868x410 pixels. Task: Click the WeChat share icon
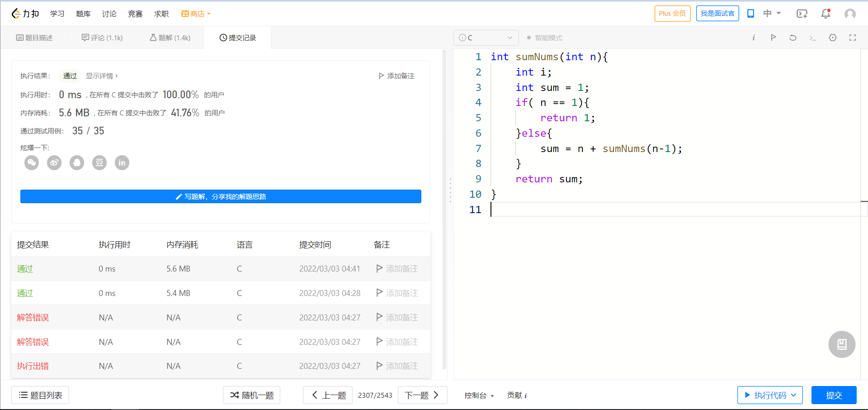32,163
